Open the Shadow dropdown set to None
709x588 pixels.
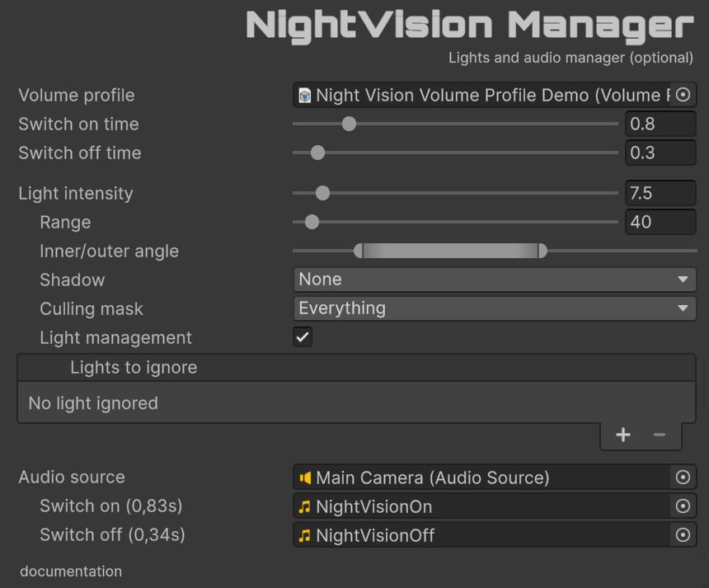pyautogui.click(x=494, y=280)
